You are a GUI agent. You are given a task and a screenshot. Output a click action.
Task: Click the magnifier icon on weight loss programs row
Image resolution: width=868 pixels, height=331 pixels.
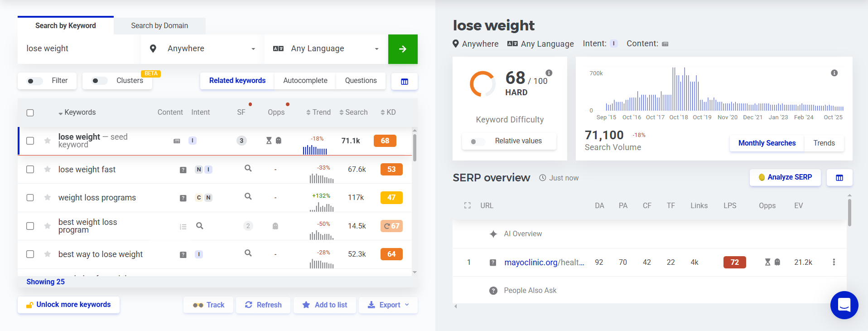point(248,197)
